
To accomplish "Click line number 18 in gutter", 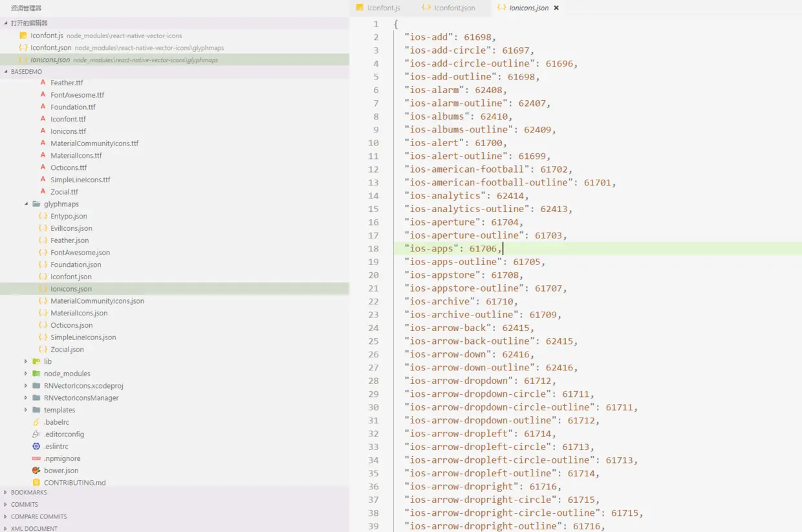I will (x=374, y=249).
